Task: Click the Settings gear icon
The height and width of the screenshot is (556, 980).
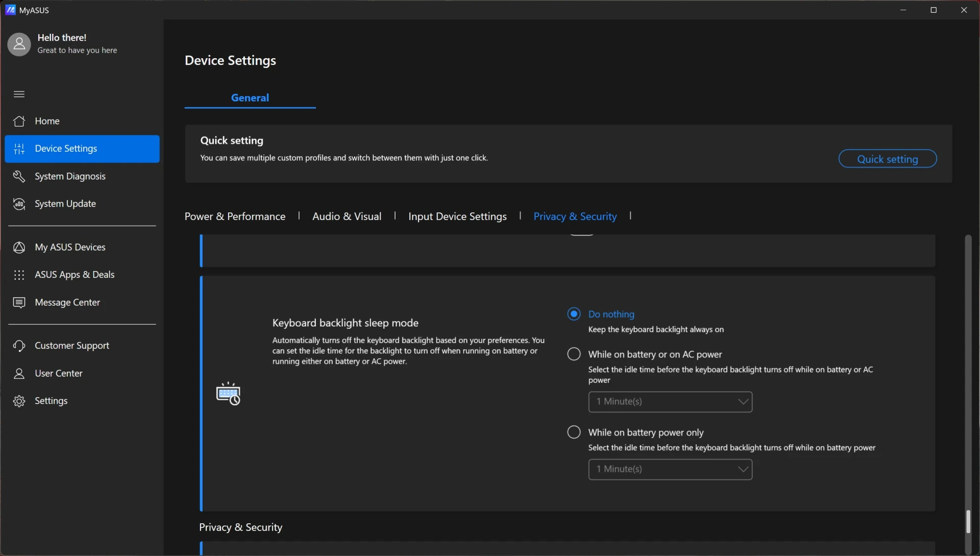Action: (x=19, y=401)
